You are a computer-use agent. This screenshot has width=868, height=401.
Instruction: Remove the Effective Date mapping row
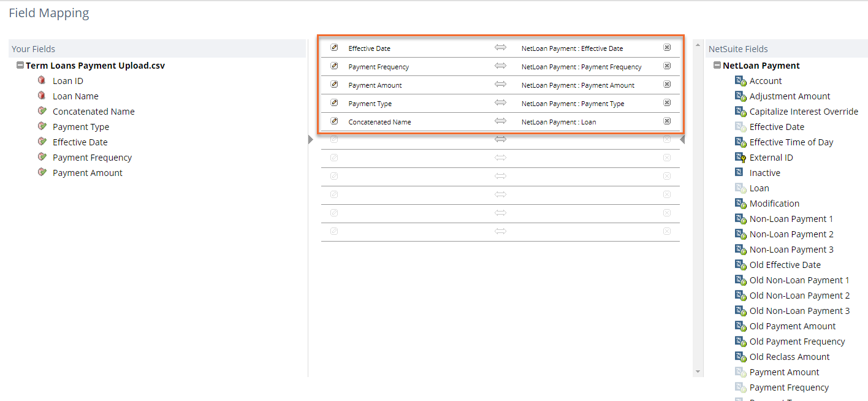(x=667, y=48)
